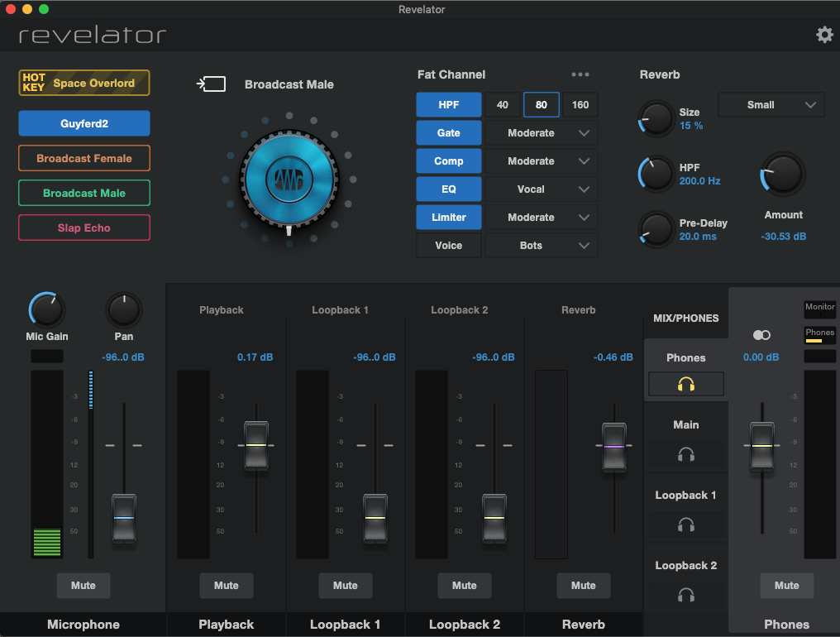Viewport: 840px width, 637px height.
Task: Select the Phones headphone icon
Action: click(x=685, y=384)
